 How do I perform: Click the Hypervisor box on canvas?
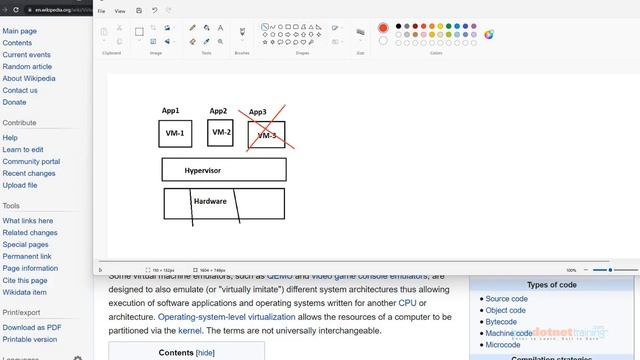click(x=224, y=170)
